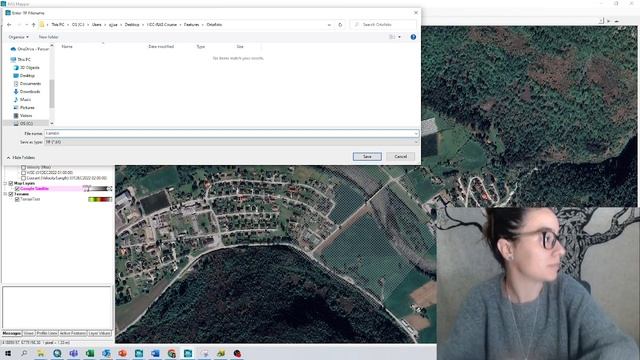Go up one folder level with the up arrow
This screenshot has height=360, width=640.
click(34, 25)
